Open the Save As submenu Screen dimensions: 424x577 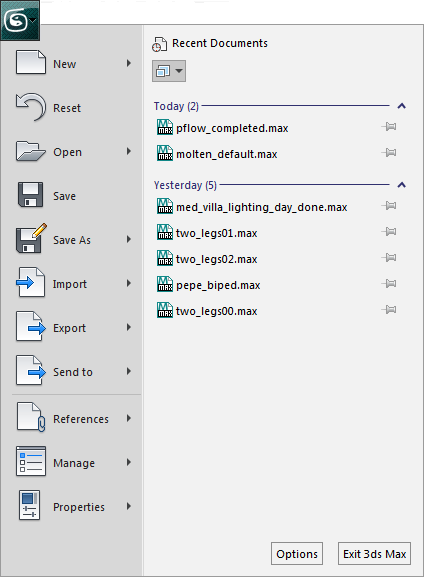74,240
